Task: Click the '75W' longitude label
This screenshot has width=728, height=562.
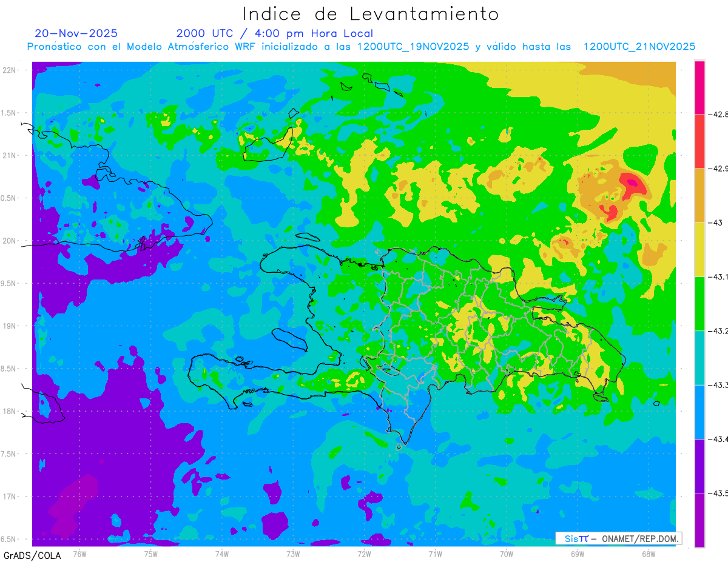Action: 151,554
